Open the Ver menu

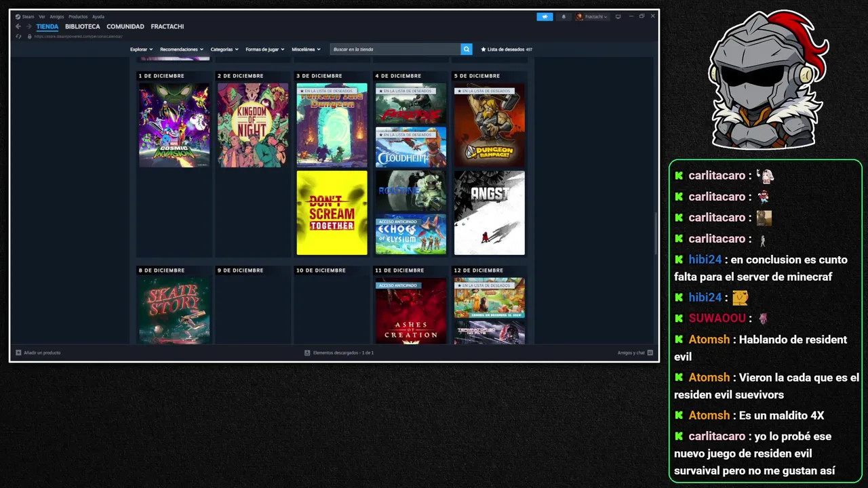[42, 16]
